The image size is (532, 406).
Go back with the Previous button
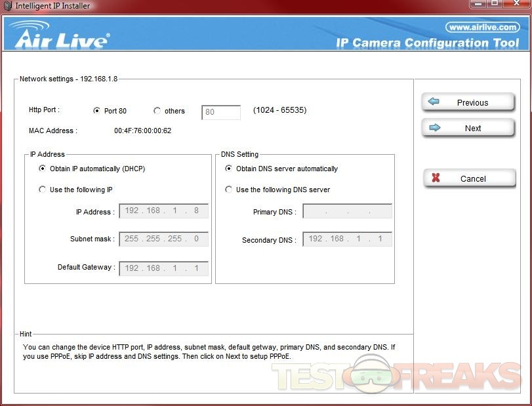[x=468, y=102]
